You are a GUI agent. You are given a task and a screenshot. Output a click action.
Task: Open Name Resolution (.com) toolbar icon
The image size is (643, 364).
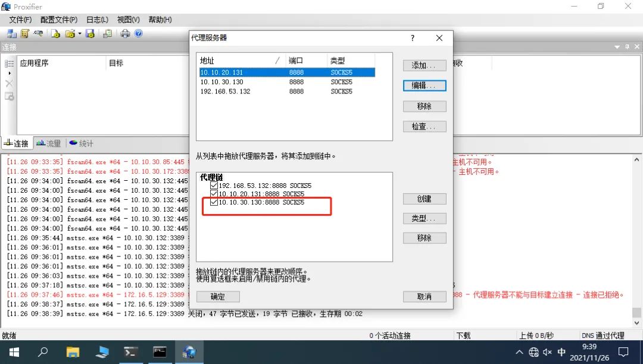[x=39, y=33]
